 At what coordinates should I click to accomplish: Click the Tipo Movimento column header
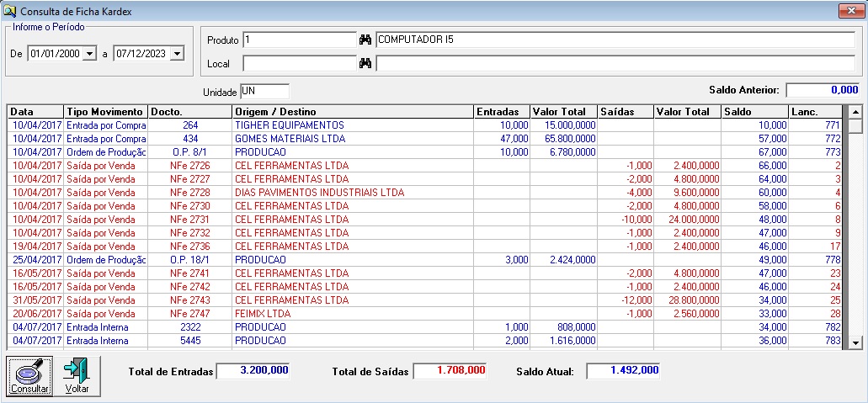(x=104, y=112)
